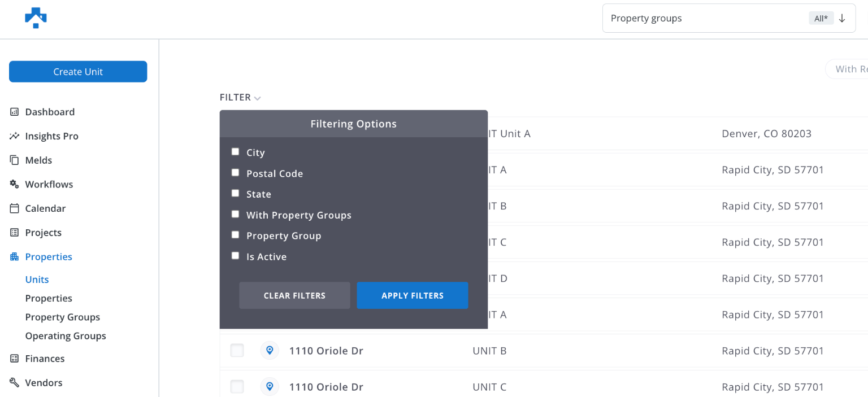Screen dimensions: 868x397
Task: Click the UNIT B text beside 1110 Oriole Dr
Action: coord(489,351)
